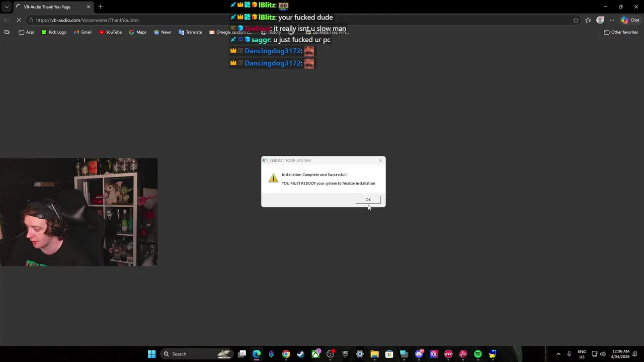Open File Explorer from the taskbar
Viewport: 644px width, 362px height.
point(374,354)
